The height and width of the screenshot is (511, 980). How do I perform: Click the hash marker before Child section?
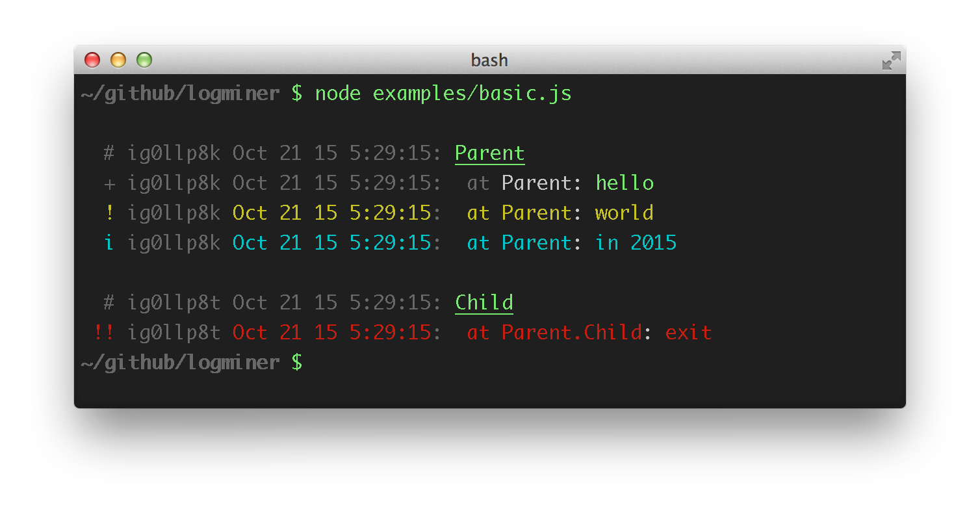(x=109, y=303)
